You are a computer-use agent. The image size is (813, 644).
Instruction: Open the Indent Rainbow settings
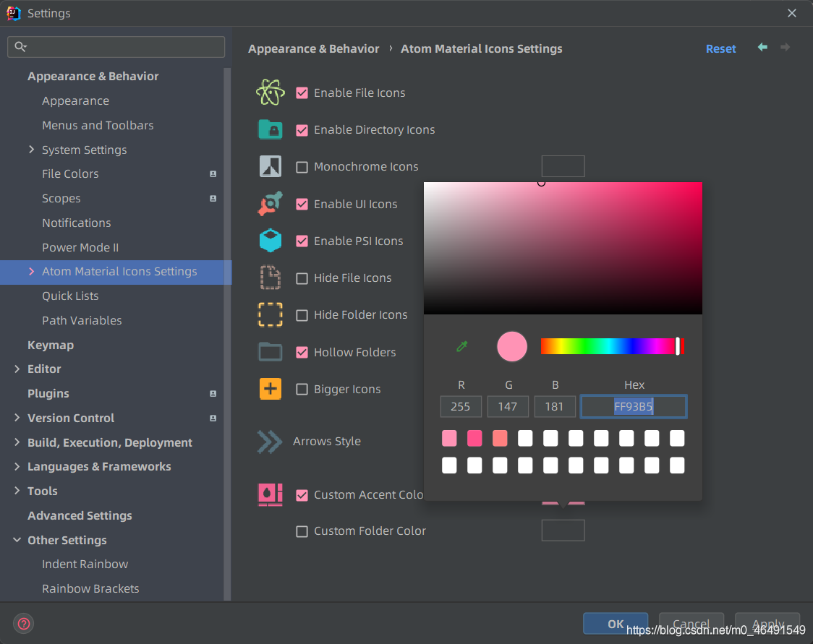coord(85,564)
